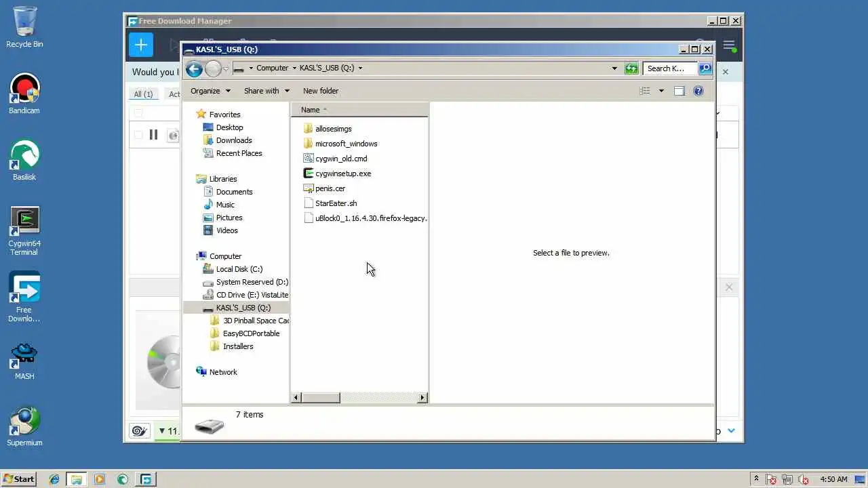Click the Change your view icon

645,91
